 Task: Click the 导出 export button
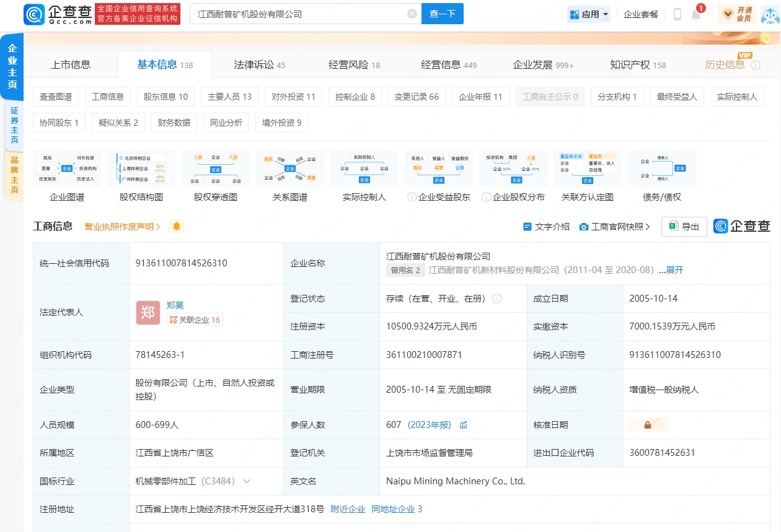[x=684, y=227]
